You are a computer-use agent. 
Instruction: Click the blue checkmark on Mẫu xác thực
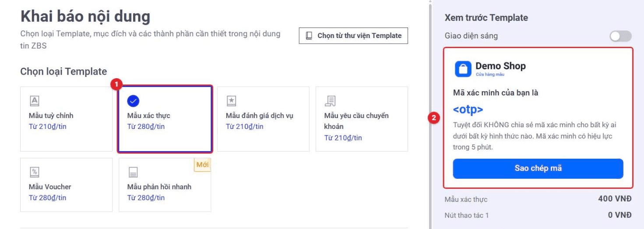click(x=133, y=101)
